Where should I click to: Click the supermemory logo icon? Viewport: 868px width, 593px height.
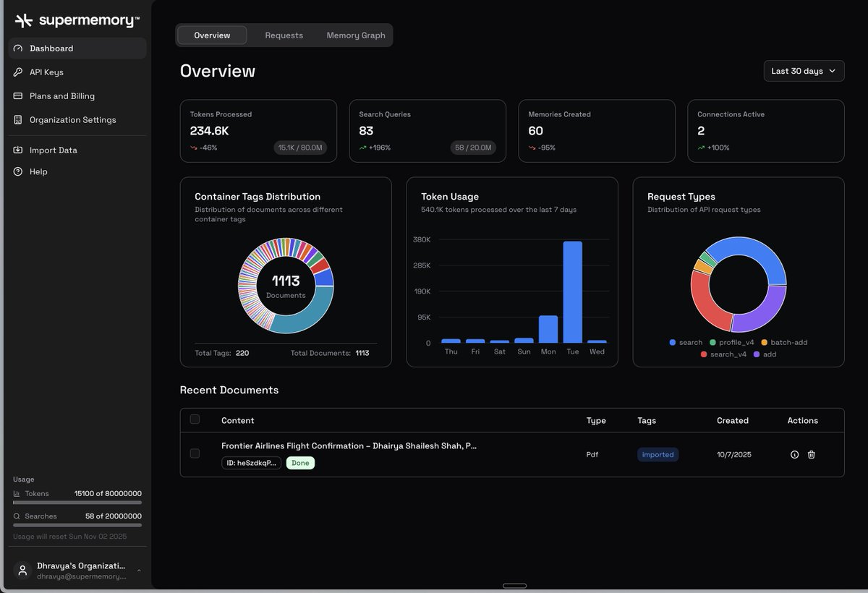pyautogui.click(x=24, y=20)
